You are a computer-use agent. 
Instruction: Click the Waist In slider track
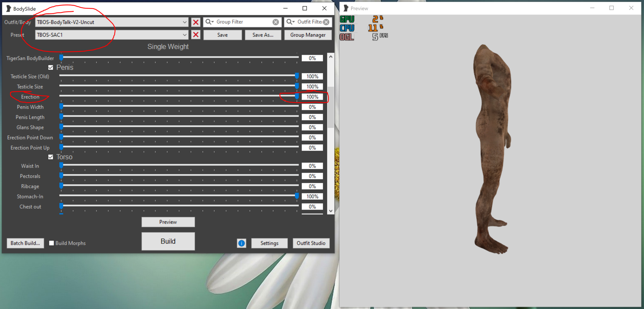[x=179, y=165]
